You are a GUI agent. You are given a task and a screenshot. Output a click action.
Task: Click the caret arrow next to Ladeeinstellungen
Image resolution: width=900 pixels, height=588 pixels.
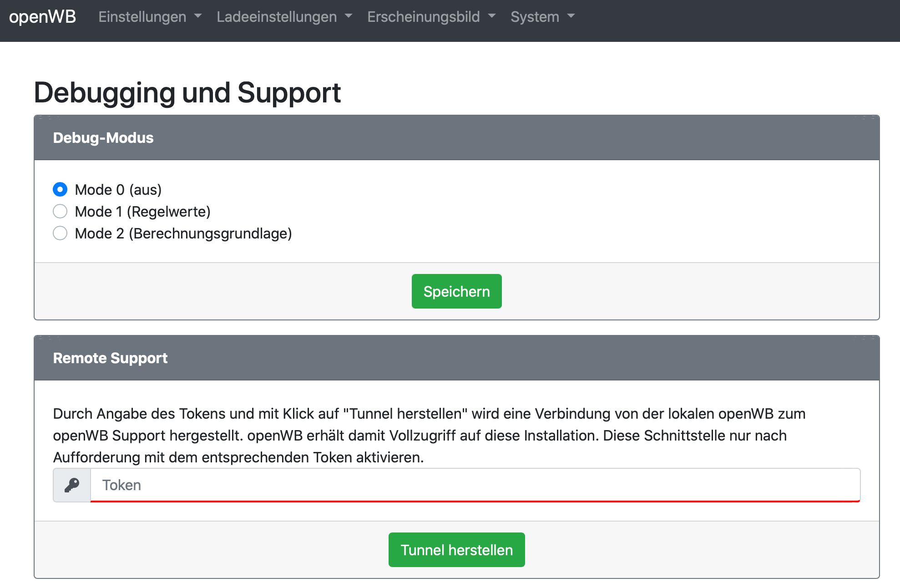pos(349,16)
